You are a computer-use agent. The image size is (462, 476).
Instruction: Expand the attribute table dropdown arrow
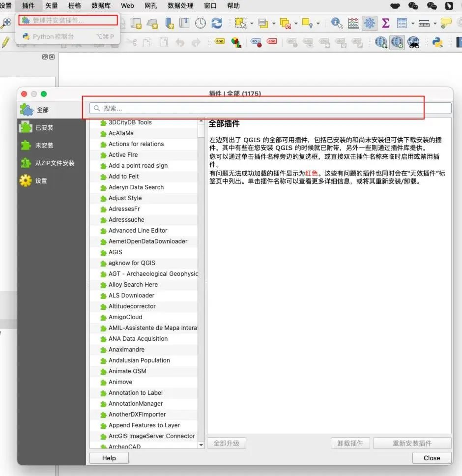[412, 24]
